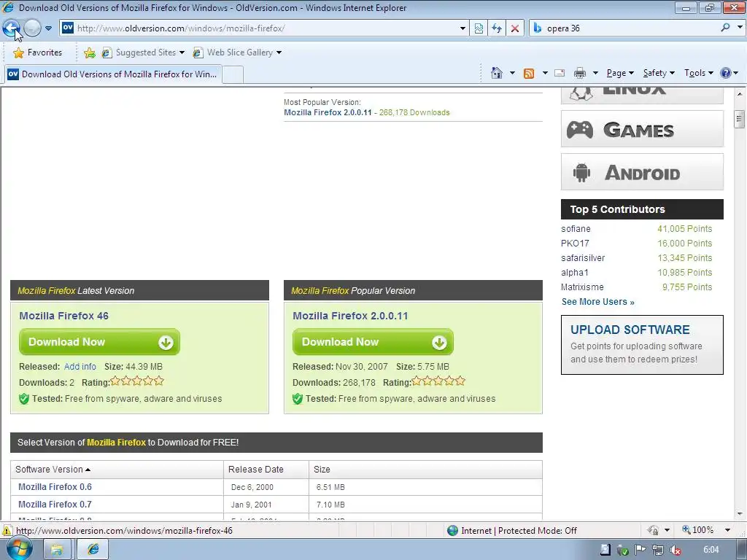Click the page vertical scrollbar thumb
747x560 pixels.
[740, 119]
